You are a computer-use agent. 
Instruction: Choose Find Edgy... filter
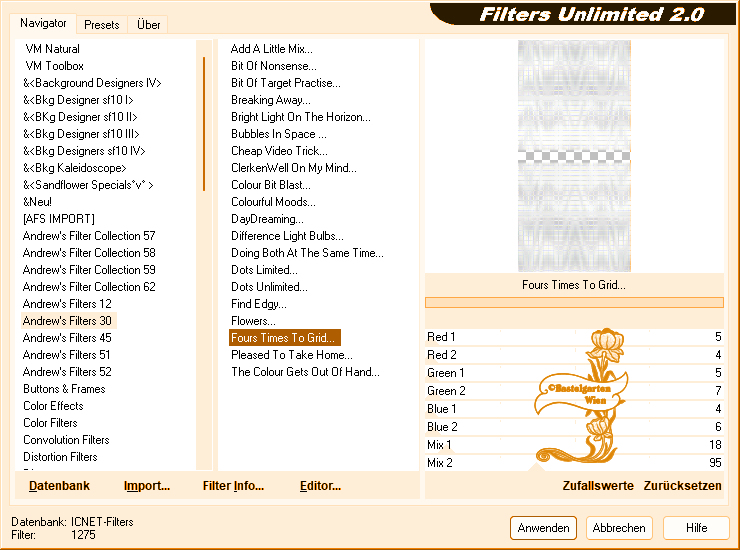(259, 304)
